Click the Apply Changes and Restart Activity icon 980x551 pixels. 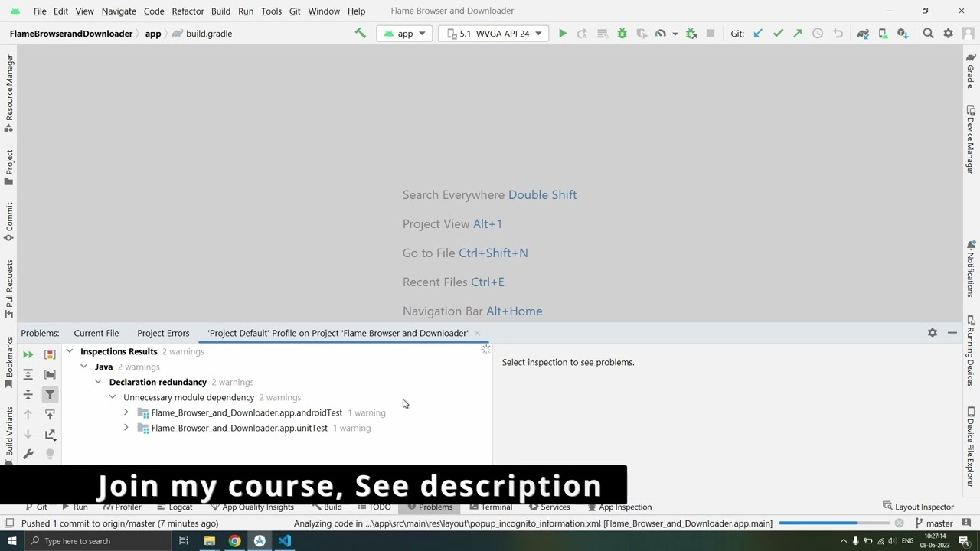[582, 34]
